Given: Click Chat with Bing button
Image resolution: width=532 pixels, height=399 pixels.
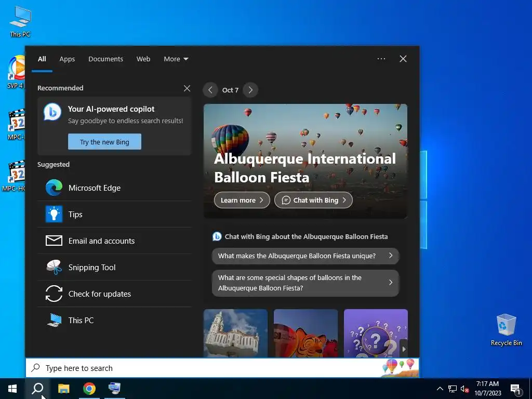Looking at the screenshot, I should [313, 200].
